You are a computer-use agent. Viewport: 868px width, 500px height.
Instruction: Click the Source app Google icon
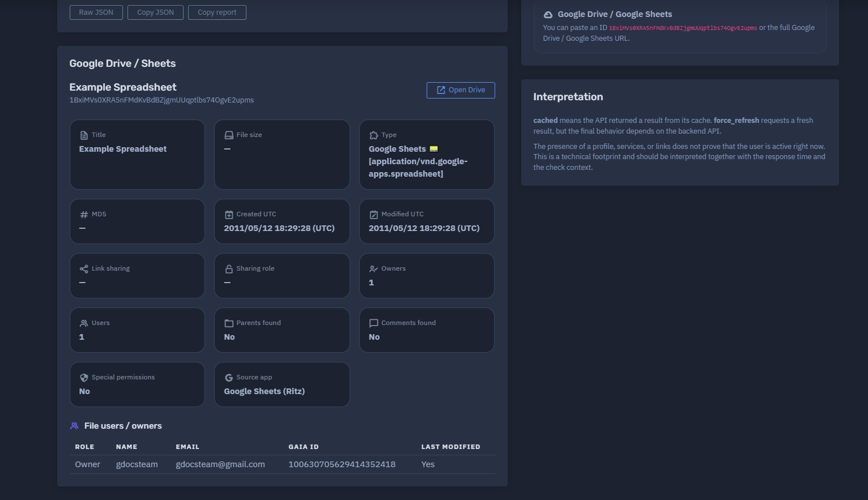coord(229,378)
